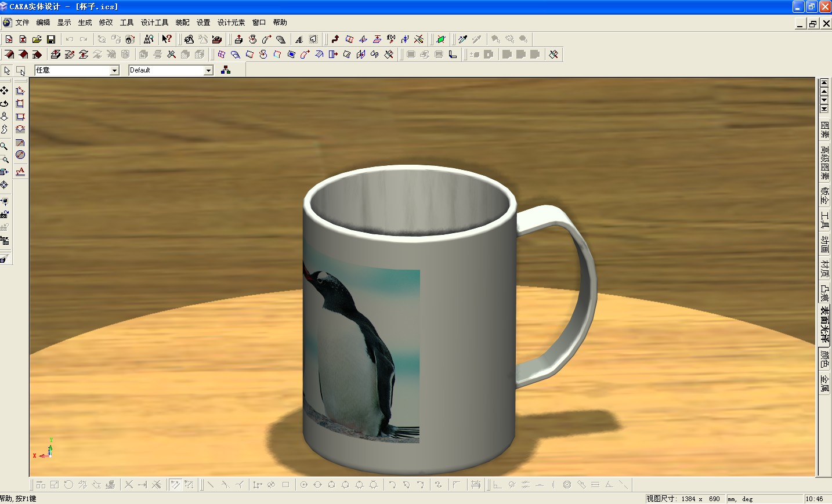Click the orbit rotate view tool
Image resolution: width=832 pixels, height=504 pixels.
5,103
